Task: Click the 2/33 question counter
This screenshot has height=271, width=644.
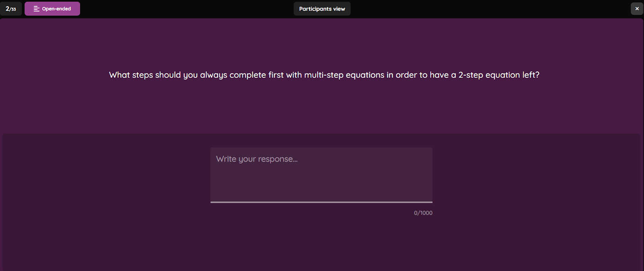Action: tap(11, 9)
